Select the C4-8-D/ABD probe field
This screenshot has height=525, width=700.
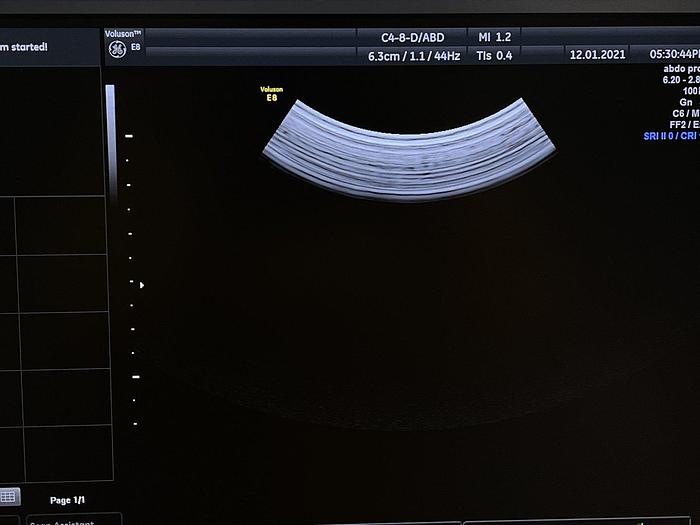pyautogui.click(x=412, y=38)
